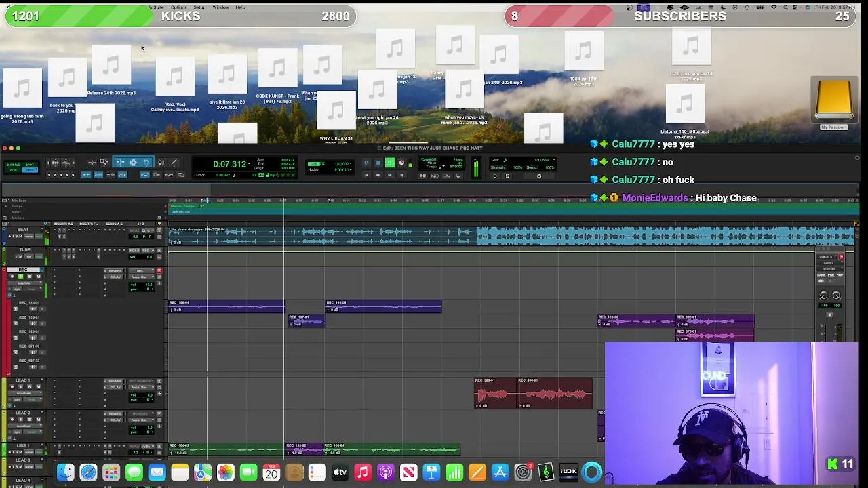Image resolution: width=868 pixels, height=488 pixels.
Task: Open the My Passport drive on desktop
Action: coord(834,103)
